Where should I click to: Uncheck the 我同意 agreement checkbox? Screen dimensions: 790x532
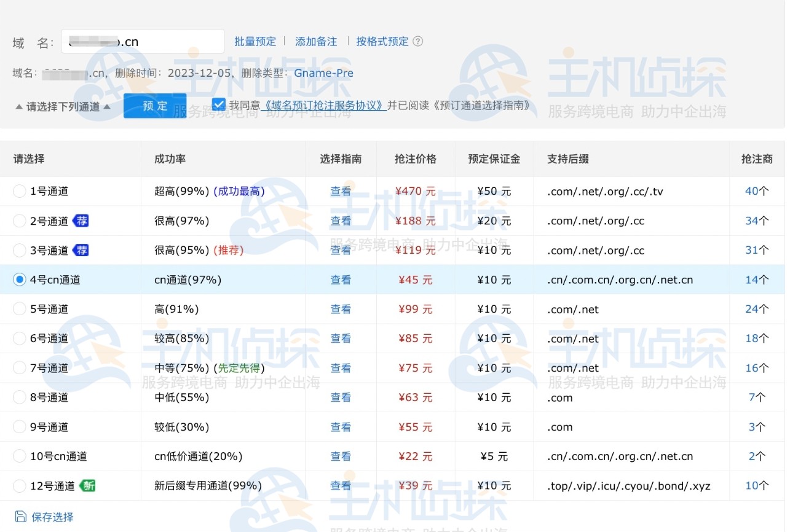pos(219,104)
